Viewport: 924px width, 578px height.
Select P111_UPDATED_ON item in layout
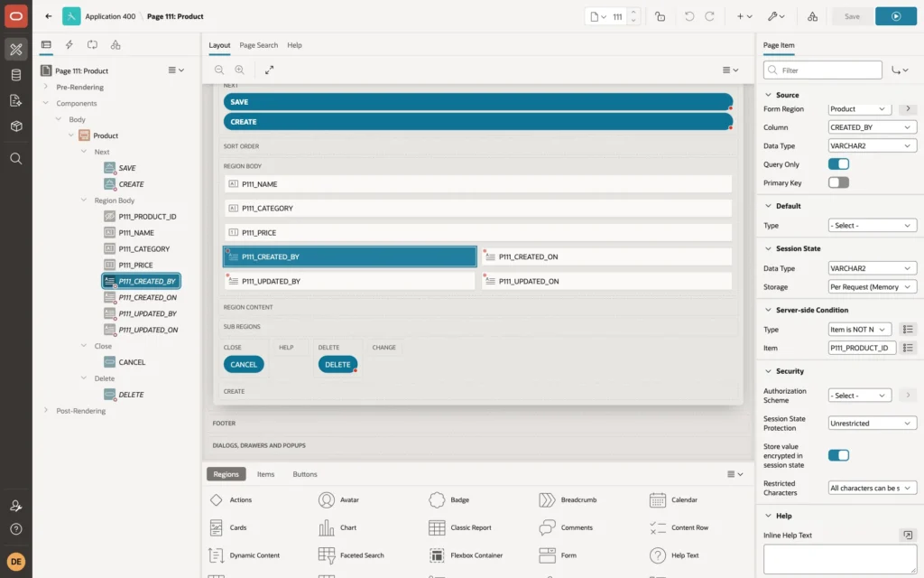pos(607,281)
